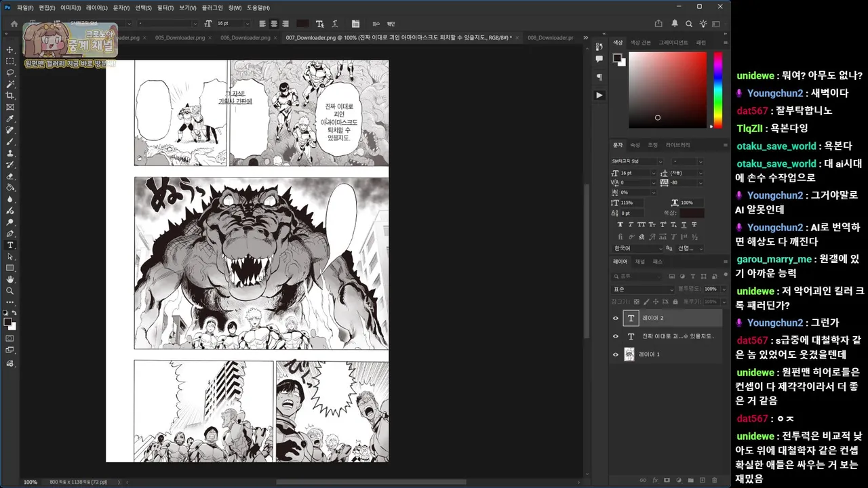This screenshot has height=488, width=868.
Task: Open 파일(F) menu
Action: tap(25, 7)
